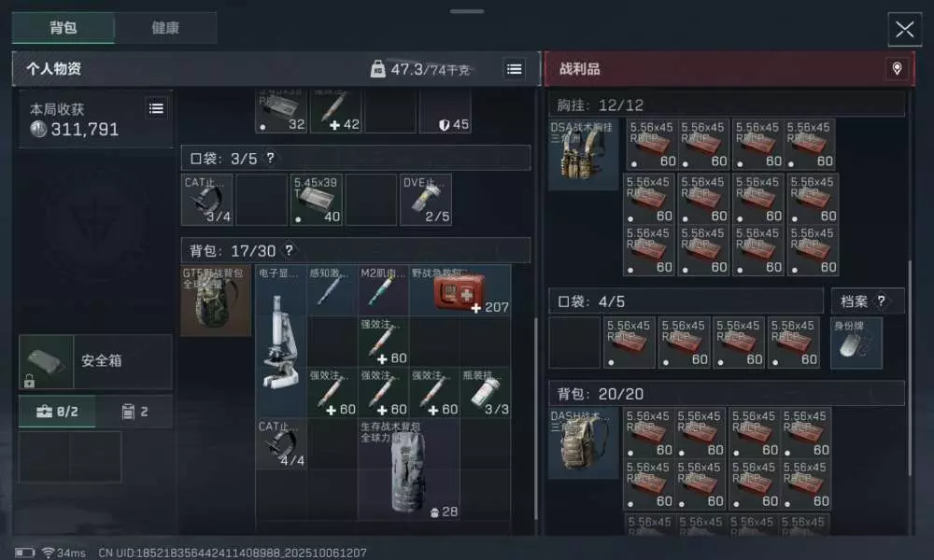Click the GT5 field backpack icon
The width and height of the screenshot is (934, 560).
(216, 301)
